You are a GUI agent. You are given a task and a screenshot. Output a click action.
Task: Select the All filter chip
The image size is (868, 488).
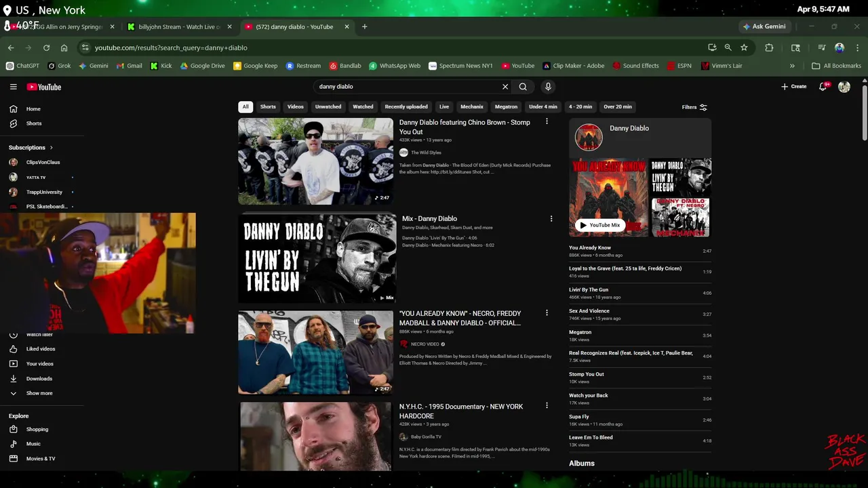(x=245, y=106)
